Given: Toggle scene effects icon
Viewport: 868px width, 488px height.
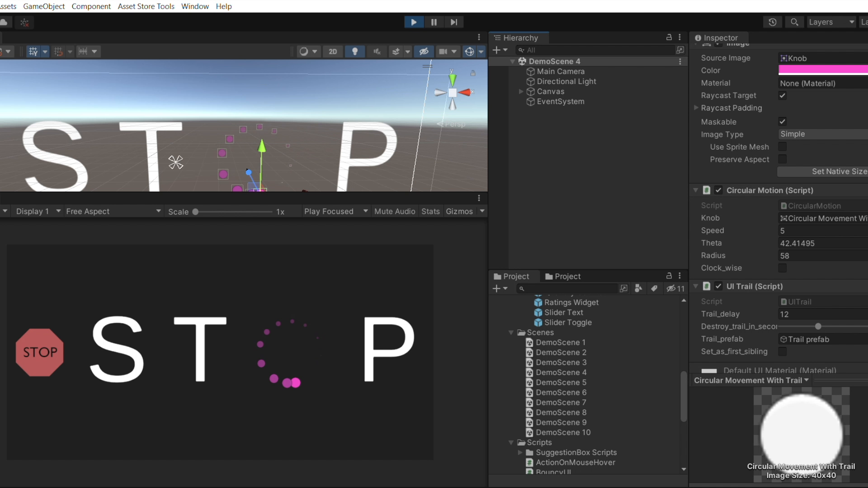Looking at the screenshot, I should (x=396, y=52).
